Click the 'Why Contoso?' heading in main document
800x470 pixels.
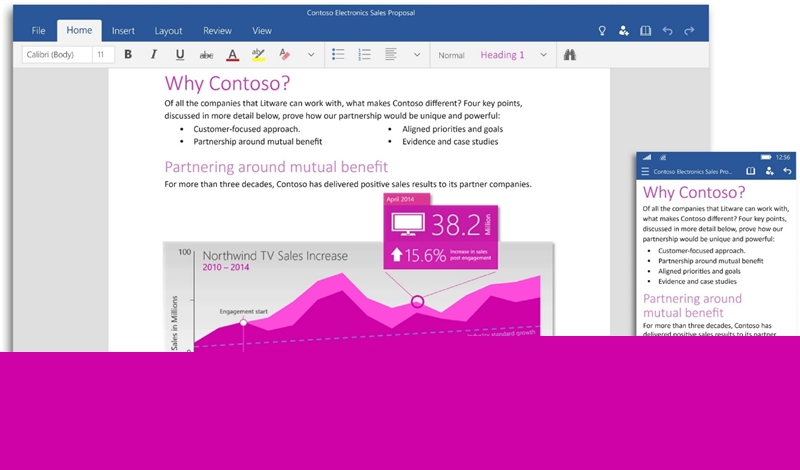pyautogui.click(x=228, y=83)
